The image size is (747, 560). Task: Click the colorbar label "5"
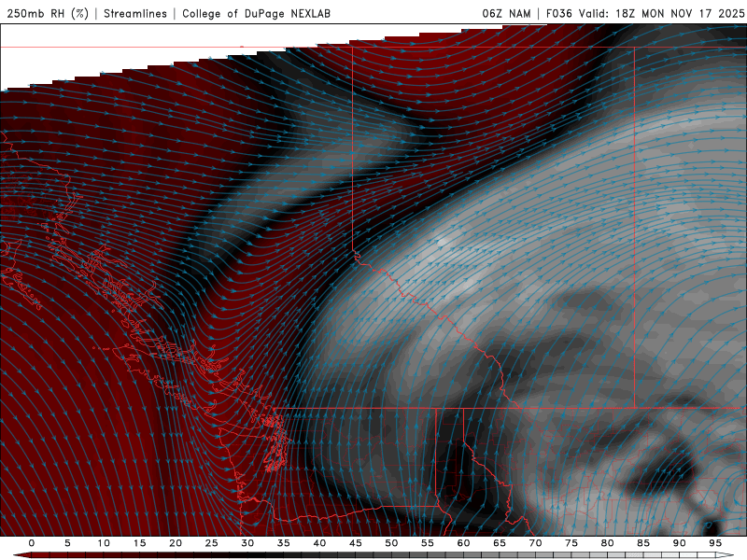[67, 543]
